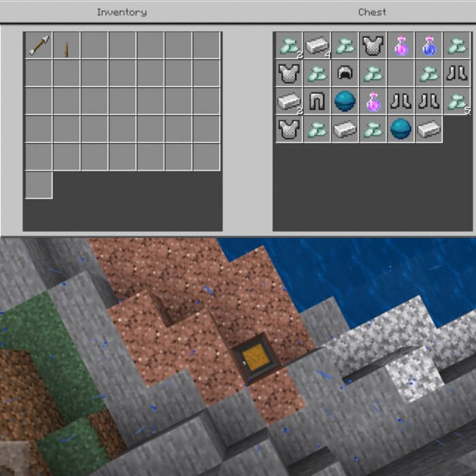476x476 pixels.
Task: Take the iron helmet from chest
Action: (345, 73)
